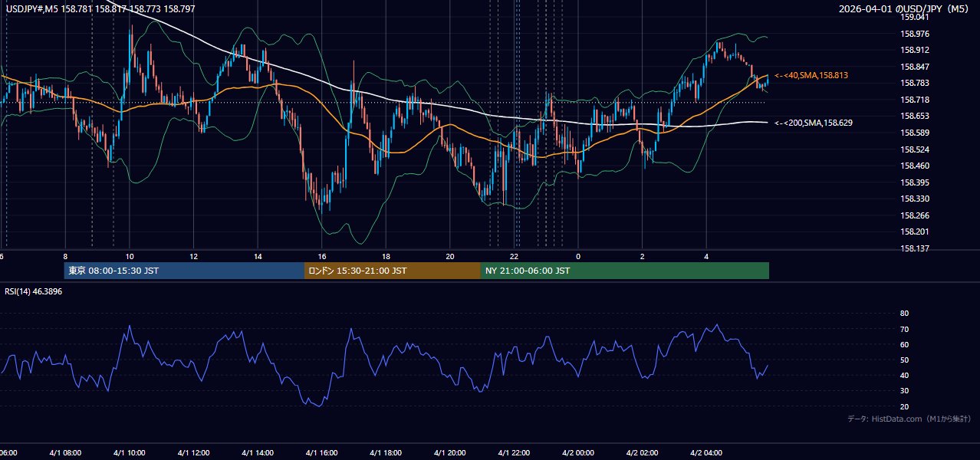Click price axis value 158.201
980x460 pixels.
point(915,232)
